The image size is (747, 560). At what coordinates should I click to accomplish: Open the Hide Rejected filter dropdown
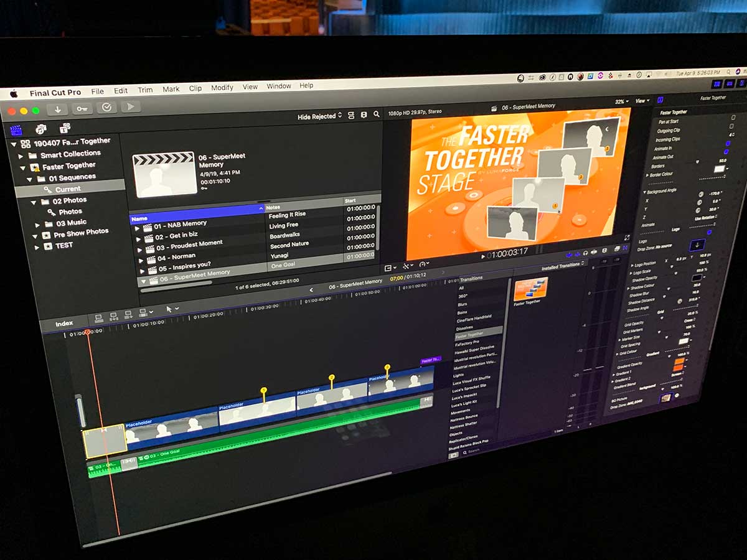pos(320,116)
